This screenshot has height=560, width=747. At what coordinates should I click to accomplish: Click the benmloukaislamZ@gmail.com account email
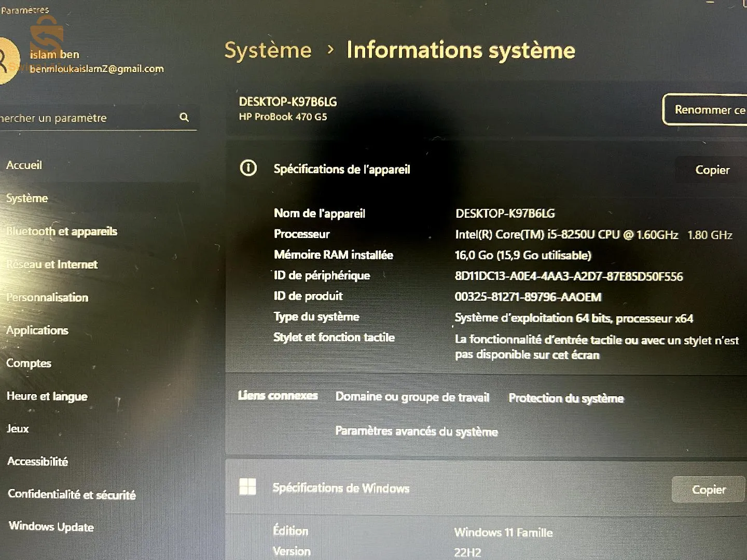[97, 69]
